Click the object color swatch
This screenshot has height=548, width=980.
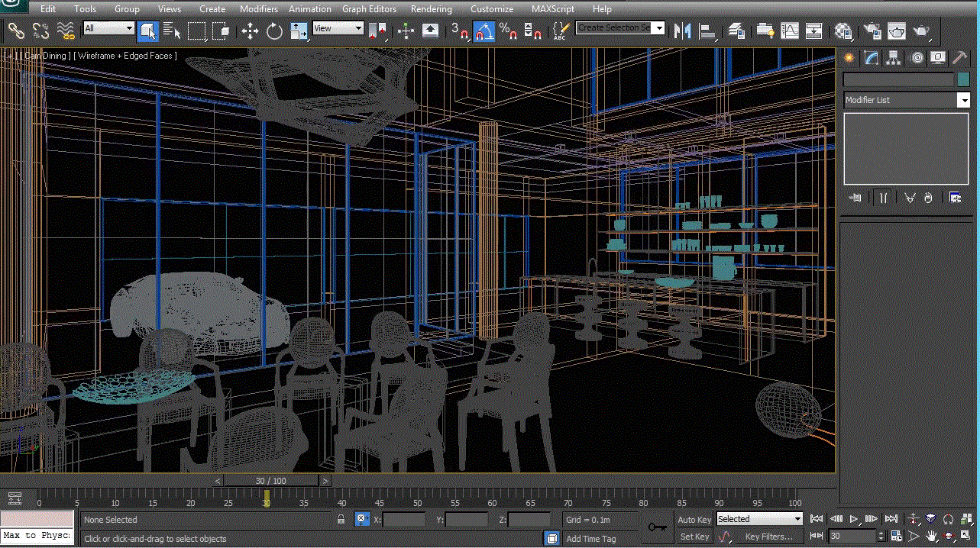click(x=963, y=79)
